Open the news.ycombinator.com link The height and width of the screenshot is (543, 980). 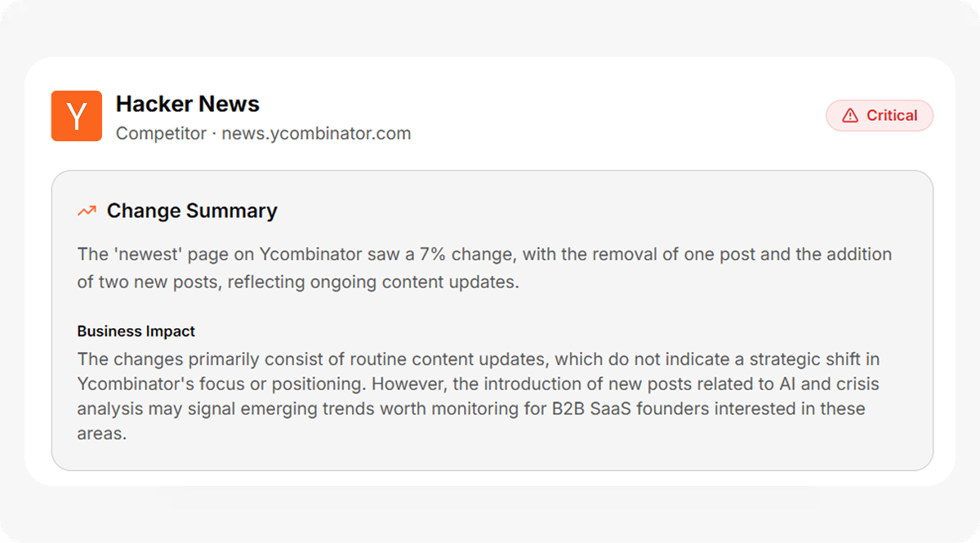coord(316,133)
